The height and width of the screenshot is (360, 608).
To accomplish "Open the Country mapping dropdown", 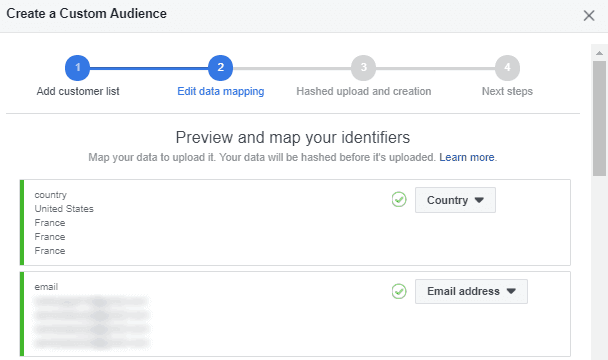I will coord(455,200).
